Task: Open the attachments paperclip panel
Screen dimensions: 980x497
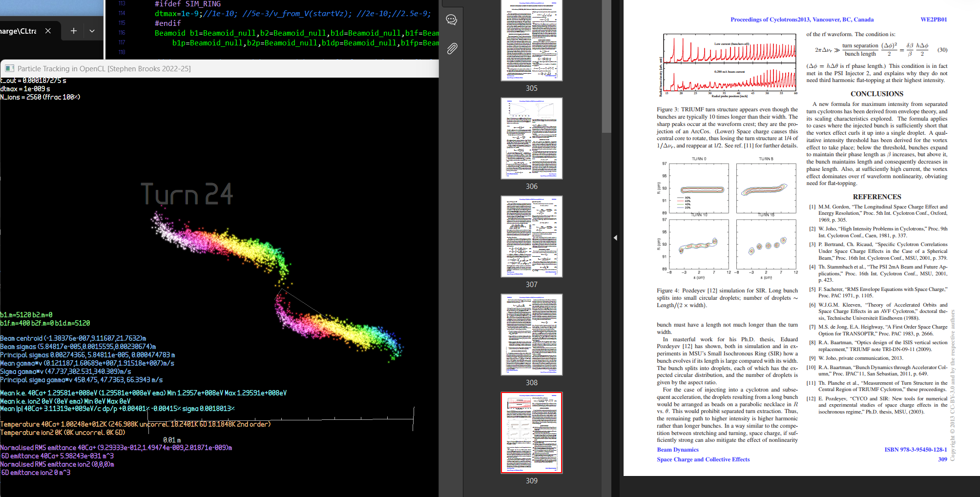Action: point(452,48)
